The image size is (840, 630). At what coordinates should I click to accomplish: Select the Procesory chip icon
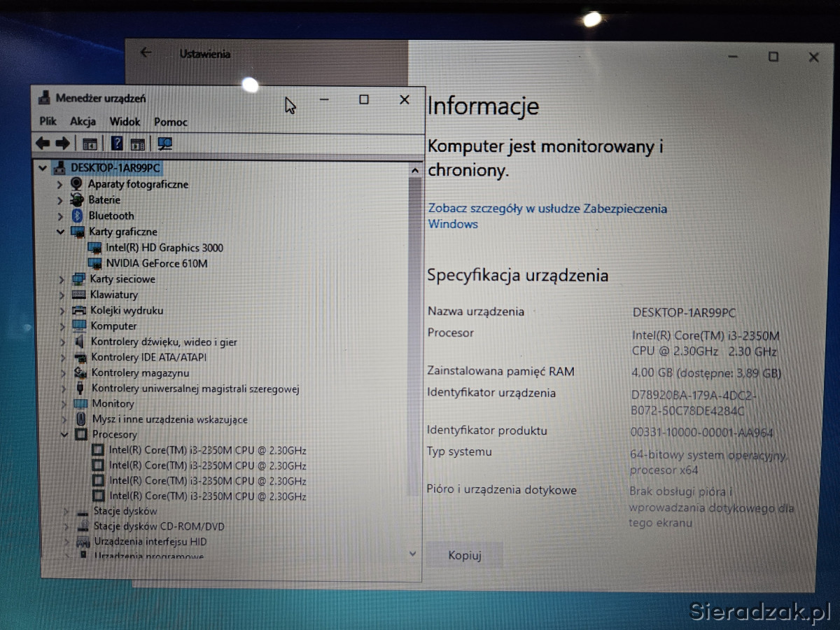(x=81, y=435)
